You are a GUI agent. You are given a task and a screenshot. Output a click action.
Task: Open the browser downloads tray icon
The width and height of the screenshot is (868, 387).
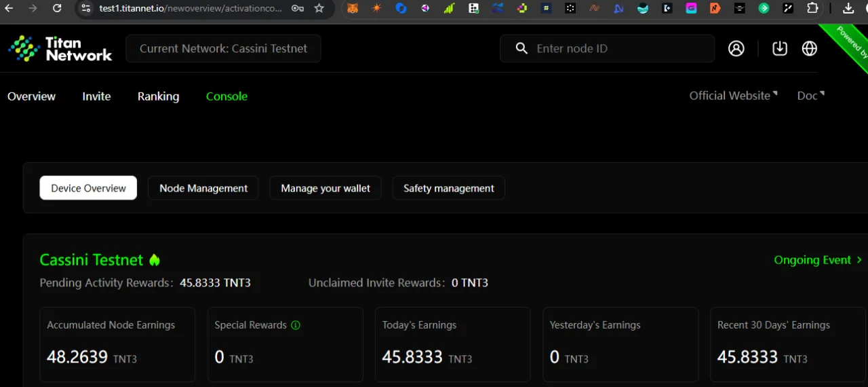point(848,8)
